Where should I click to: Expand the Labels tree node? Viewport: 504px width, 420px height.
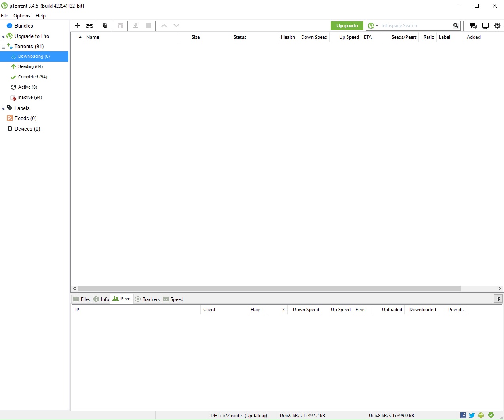[3, 108]
